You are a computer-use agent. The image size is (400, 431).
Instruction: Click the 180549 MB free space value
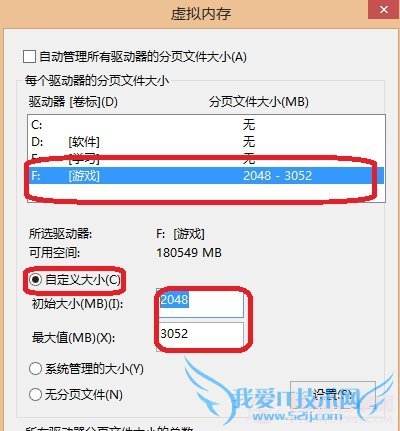[x=189, y=253]
